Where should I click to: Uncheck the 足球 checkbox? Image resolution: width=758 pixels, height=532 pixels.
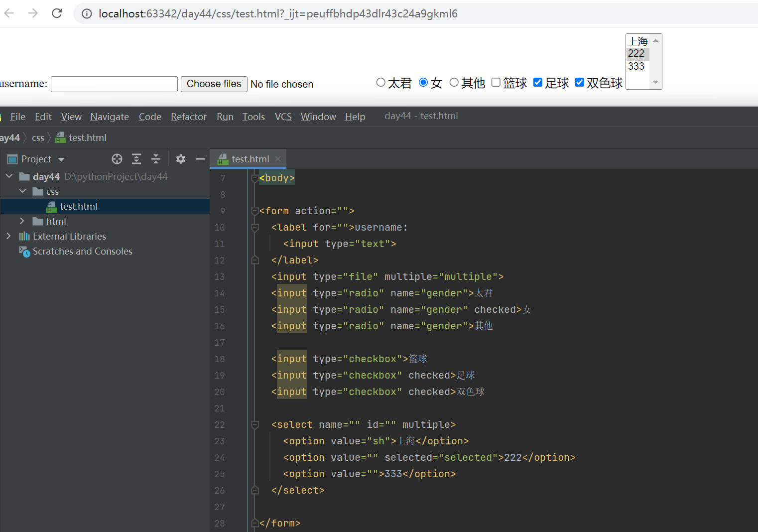(538, 82)
